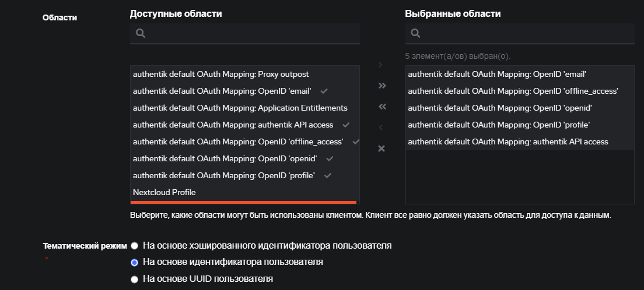Focus the available scopes search field
The width and height of the screenshot is (644, 290).
(251, 34)
